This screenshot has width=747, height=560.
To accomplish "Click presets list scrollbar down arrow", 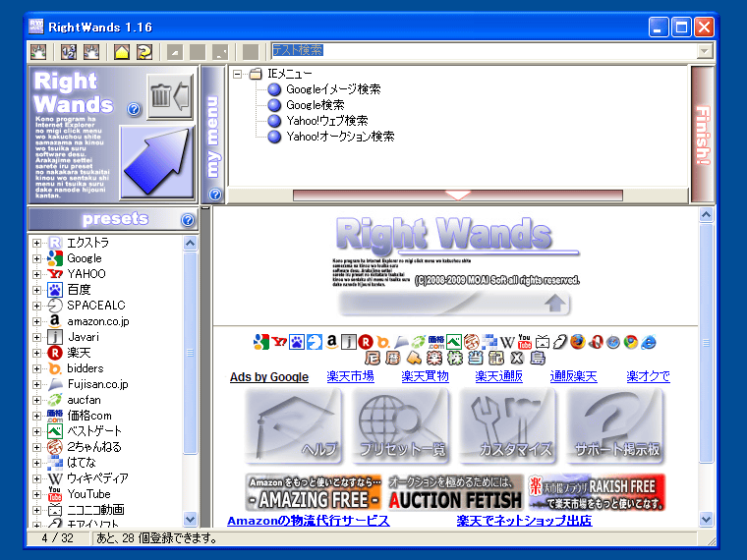I will coord(190,519).
